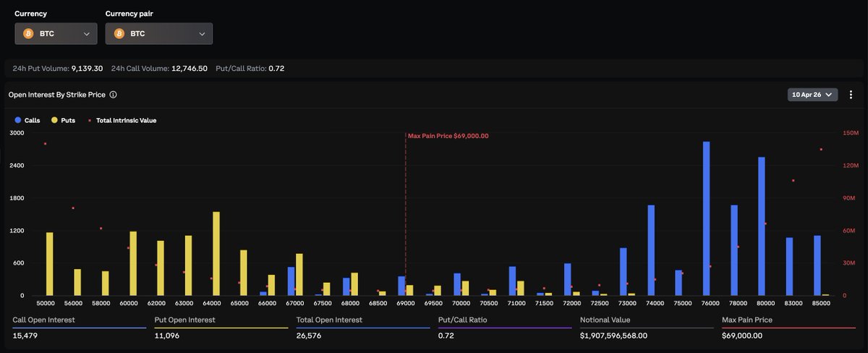Image resolution: width=868 pixels, height=353 pixels.
Task: Click the red intrinsic value marker at 85000 strike
Action: point(821,150)
